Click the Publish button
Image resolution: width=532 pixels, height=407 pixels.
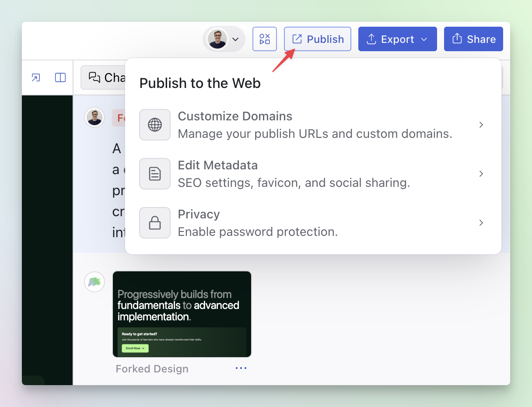pyautogui.click(x=318, y=39)
